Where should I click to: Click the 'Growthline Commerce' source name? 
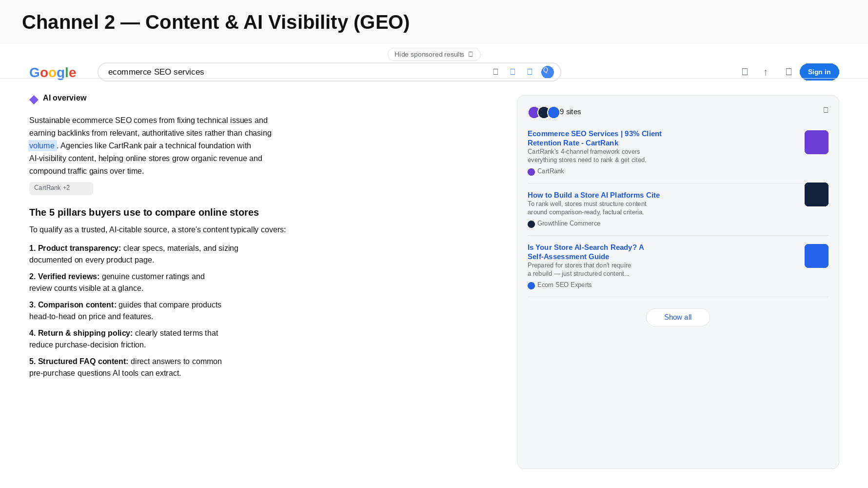pyautogui.click(x=569, y=223)
